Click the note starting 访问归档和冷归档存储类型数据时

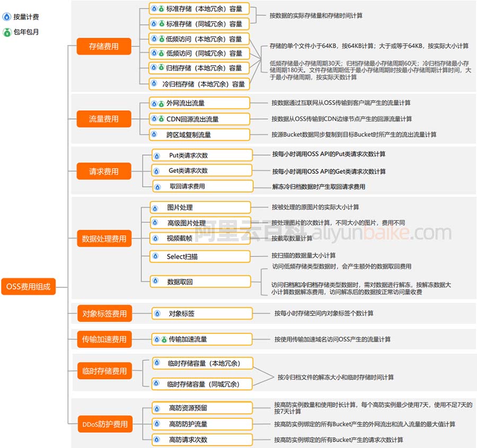coord(361,288)
